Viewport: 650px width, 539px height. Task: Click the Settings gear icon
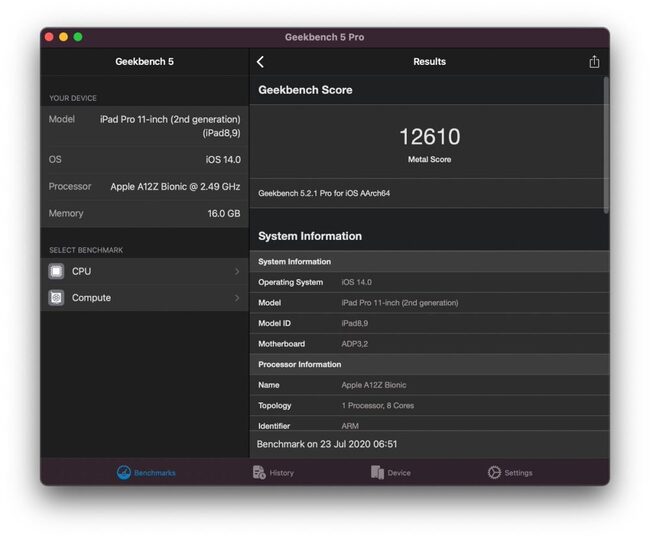pyautogui.click(x=494, y=472)
